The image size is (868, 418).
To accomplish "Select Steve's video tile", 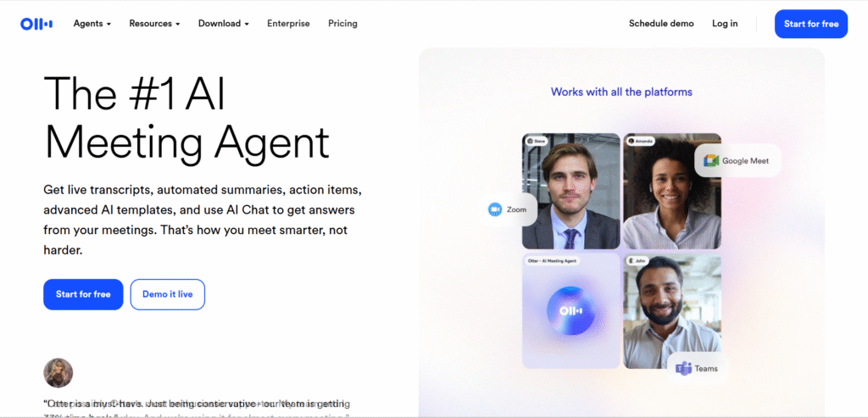I will pos(571,191).
